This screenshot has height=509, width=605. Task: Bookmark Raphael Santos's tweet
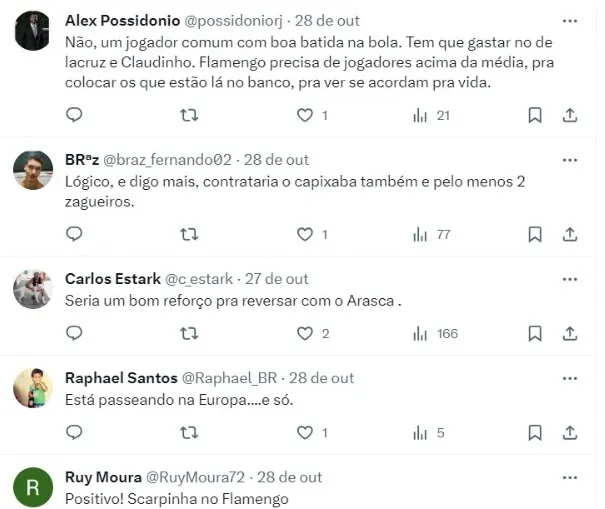[x=535, y=433]
